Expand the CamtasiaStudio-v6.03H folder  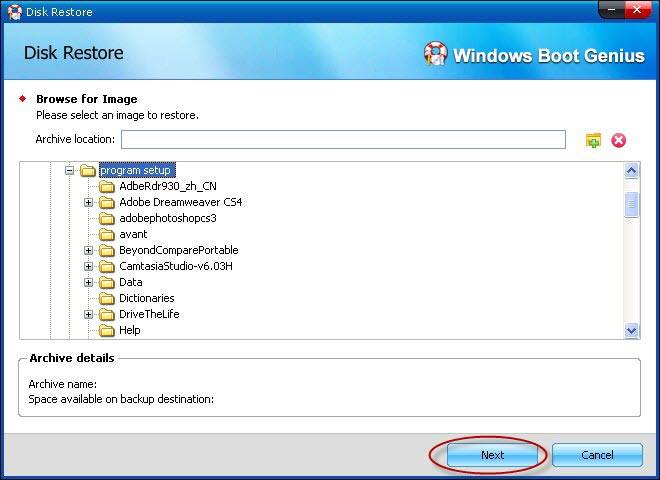pyautogui.click(x=88, y=267)
